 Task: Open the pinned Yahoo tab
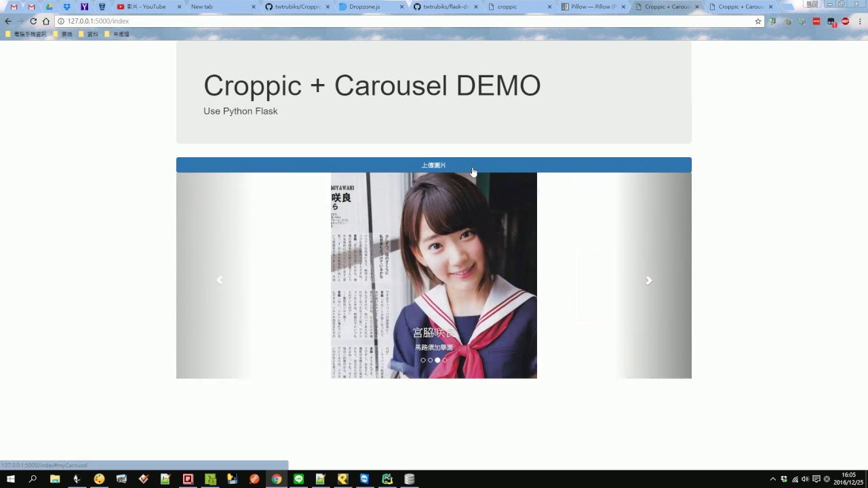click(x=84, y=7)
